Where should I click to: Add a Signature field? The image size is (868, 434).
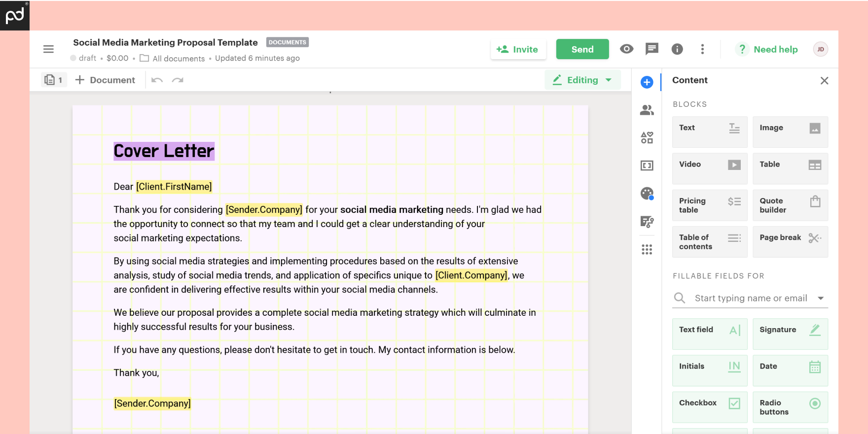click(x=790, y=334)
